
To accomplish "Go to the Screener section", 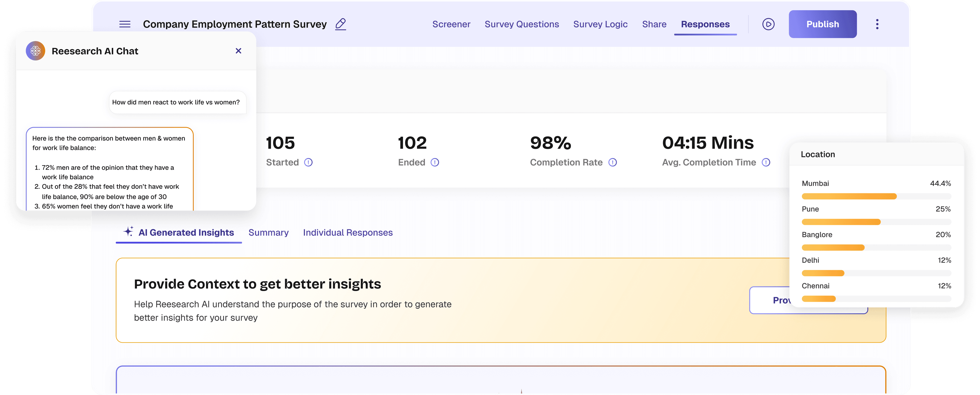I will (x=451, y=24).
